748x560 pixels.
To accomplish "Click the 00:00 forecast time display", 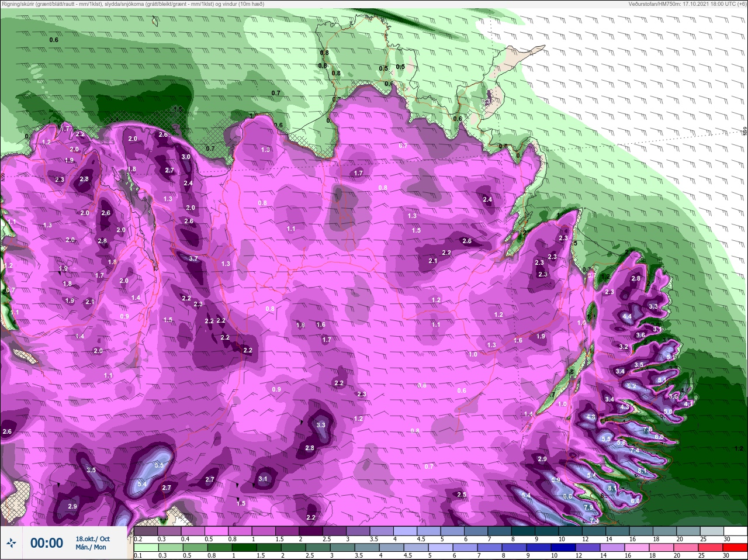I will click(x=47, y=543).
